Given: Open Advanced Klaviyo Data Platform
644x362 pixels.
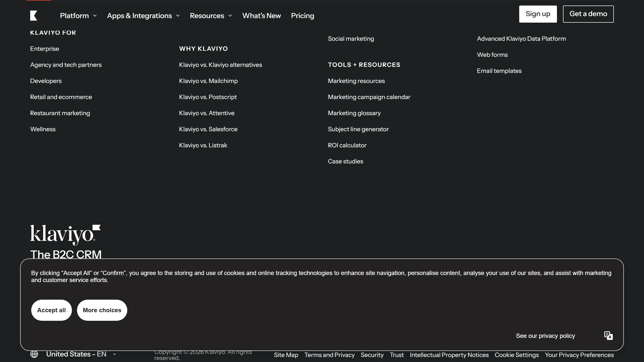Looking at the screenshot, I should [521, 38].
